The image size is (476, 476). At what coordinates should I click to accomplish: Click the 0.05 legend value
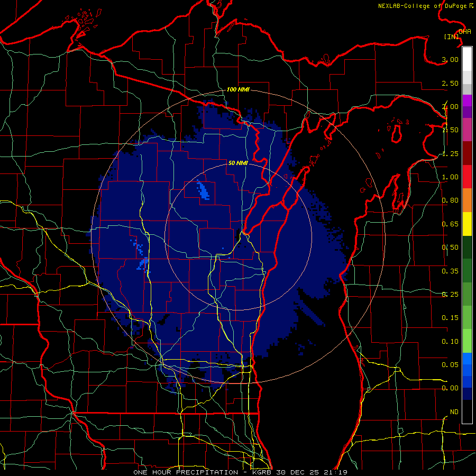[x=450, y=365]
